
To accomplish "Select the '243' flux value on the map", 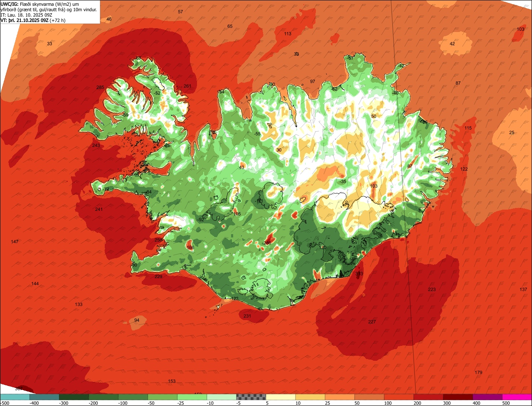I will [x=96, y=145].
